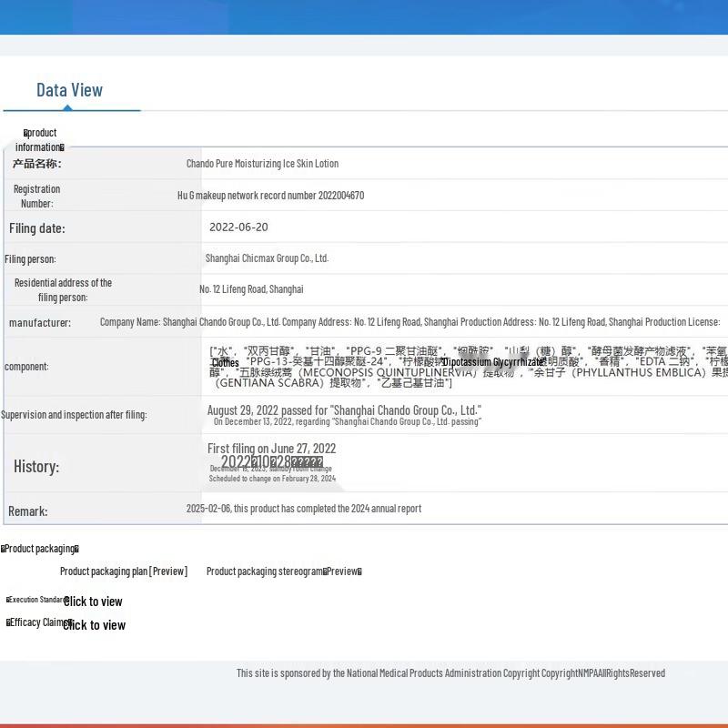This screenshot has height=728, width=728.
Task: Click the Product packaging section heading
Action: pos(40,549)
